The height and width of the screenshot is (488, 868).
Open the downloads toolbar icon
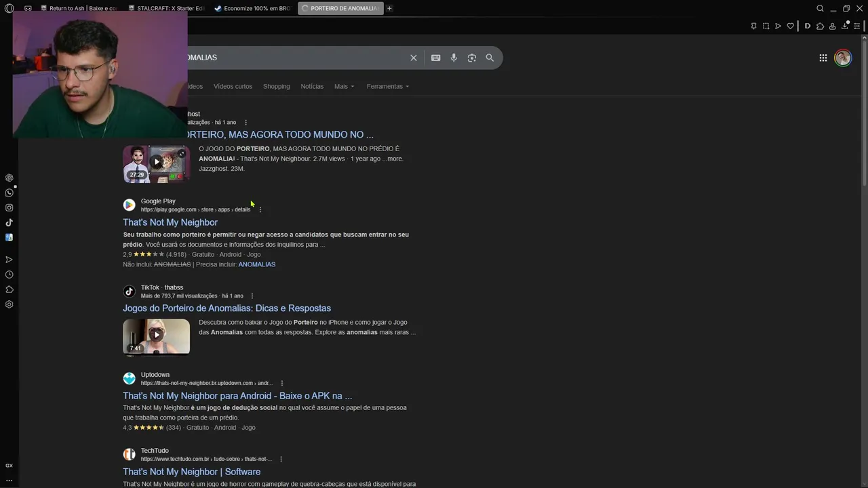click(845, 26)
